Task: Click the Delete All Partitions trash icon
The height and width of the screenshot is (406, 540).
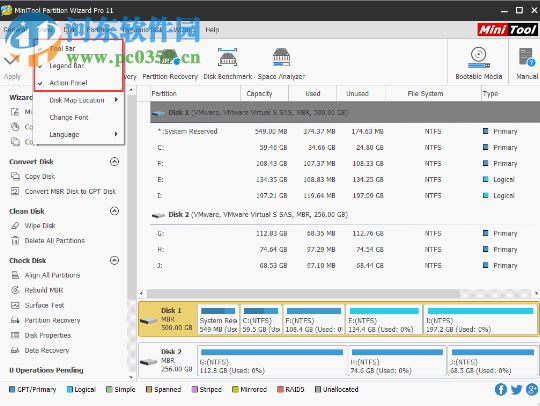Action: 15,240
